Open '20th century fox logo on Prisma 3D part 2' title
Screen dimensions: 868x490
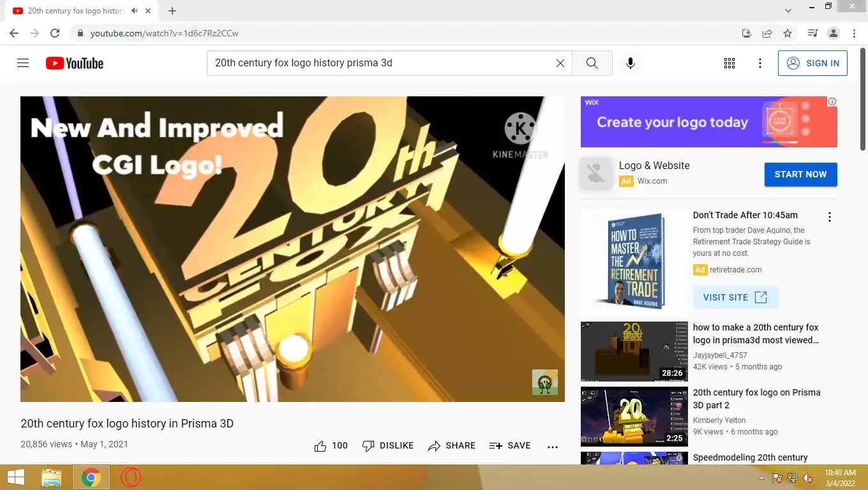(756, 399)
